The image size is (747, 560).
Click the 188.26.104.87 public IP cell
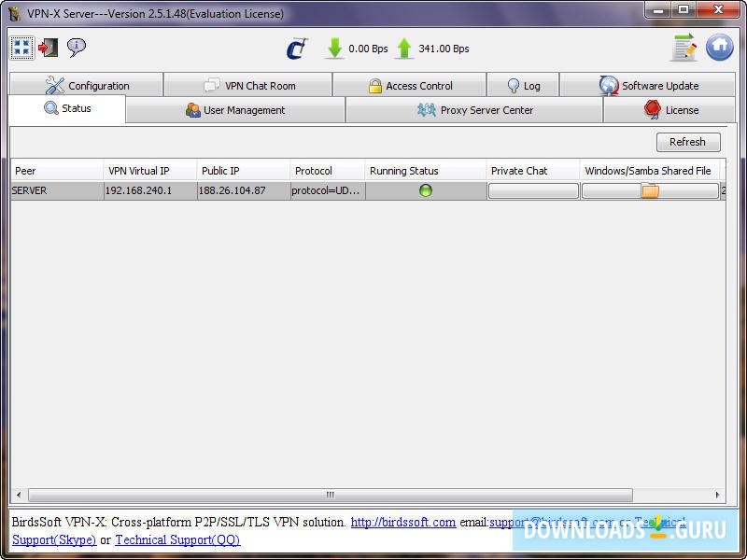click(x=244, y=190)
